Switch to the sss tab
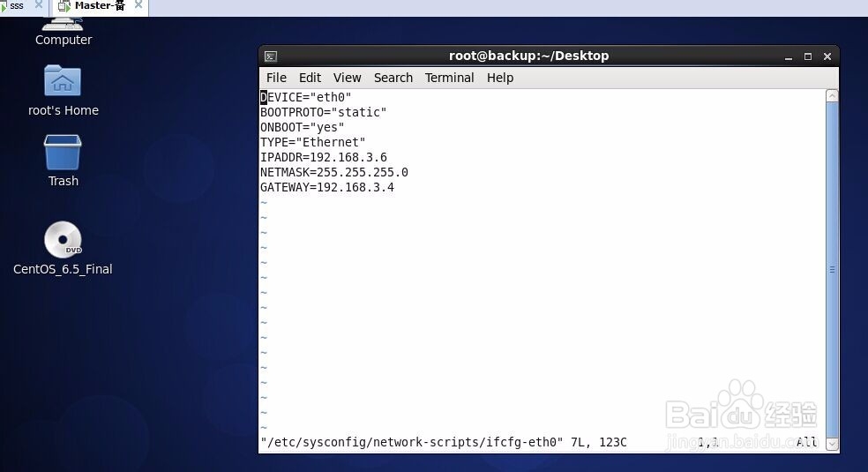This screenshot has width=868, height=472. [x=17, y=6]
